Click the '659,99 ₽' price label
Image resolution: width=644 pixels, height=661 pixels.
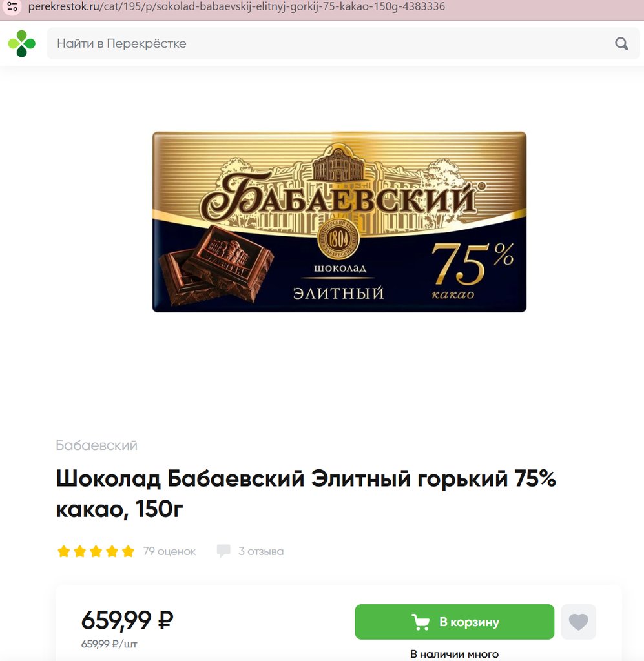[x=127, y=620]
